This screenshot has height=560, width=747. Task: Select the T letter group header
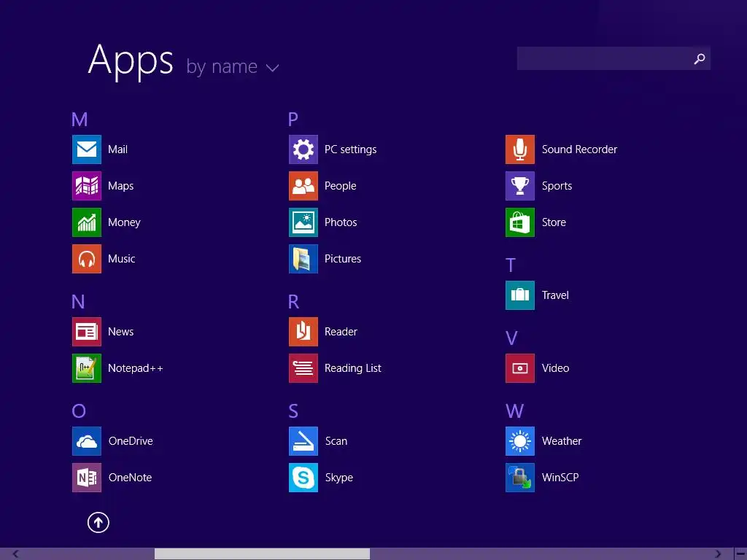[510, 265]
